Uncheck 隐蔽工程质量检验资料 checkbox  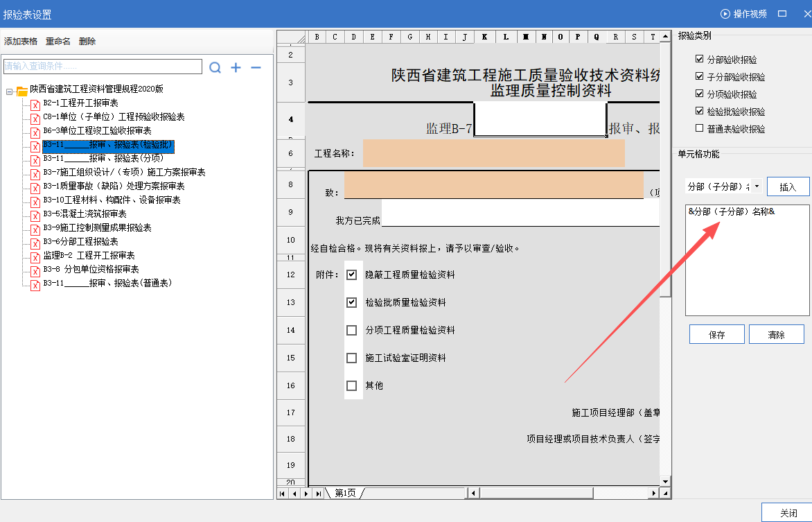(x=352, y=275)
